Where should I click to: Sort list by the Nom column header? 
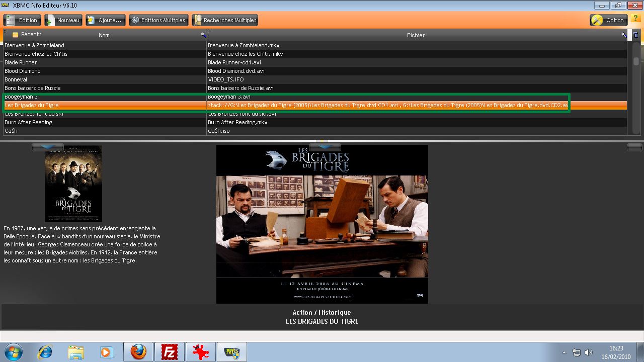[104, 35]
